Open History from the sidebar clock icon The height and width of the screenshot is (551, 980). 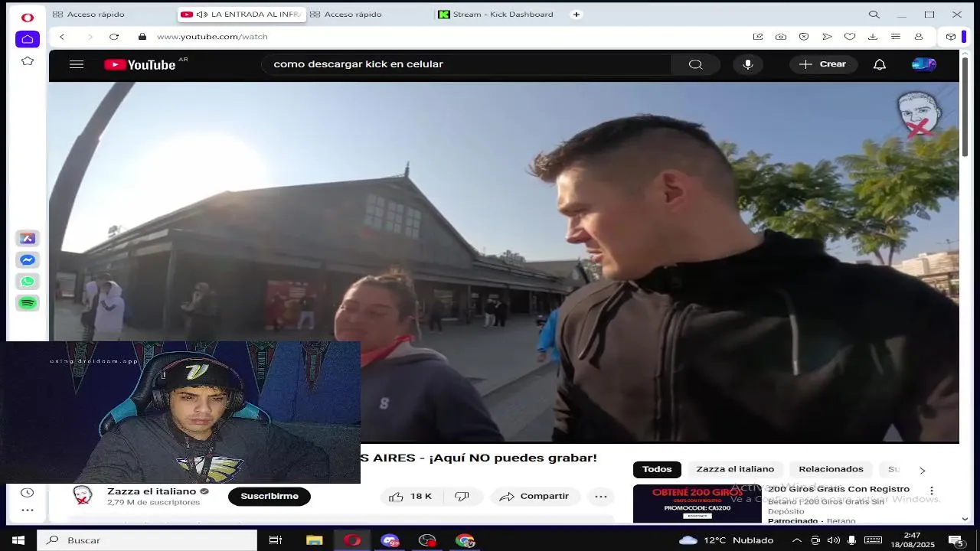[x=28, y=493]
